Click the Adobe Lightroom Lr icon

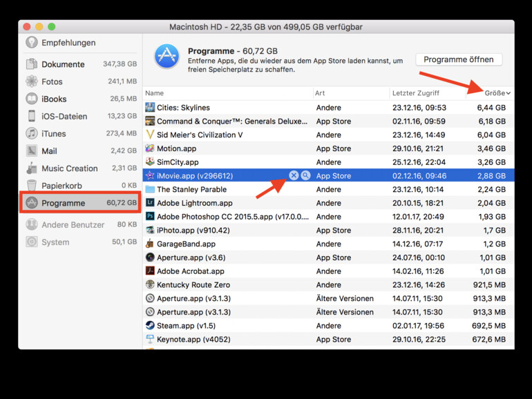[150, 203]
